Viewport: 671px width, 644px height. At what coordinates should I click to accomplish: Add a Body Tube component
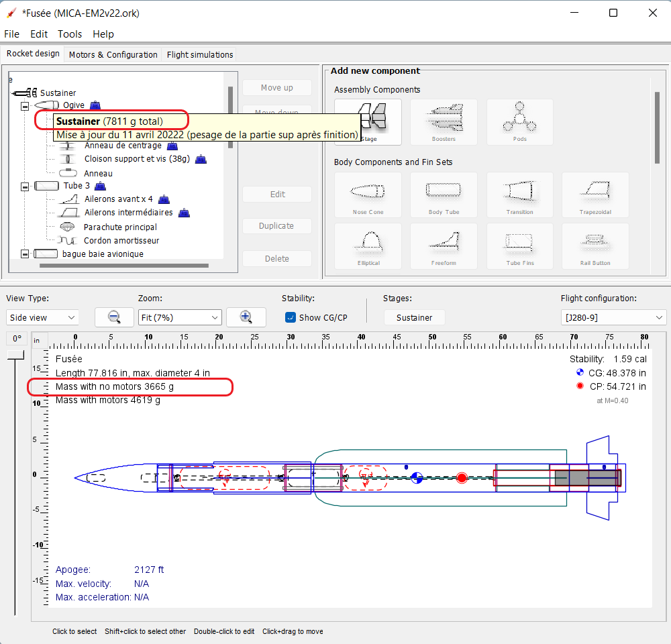click(x=444, y=195)
